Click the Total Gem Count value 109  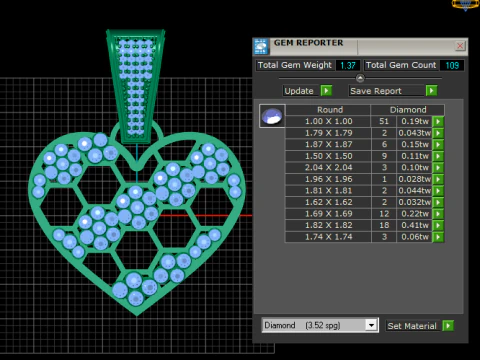point(452,65)
